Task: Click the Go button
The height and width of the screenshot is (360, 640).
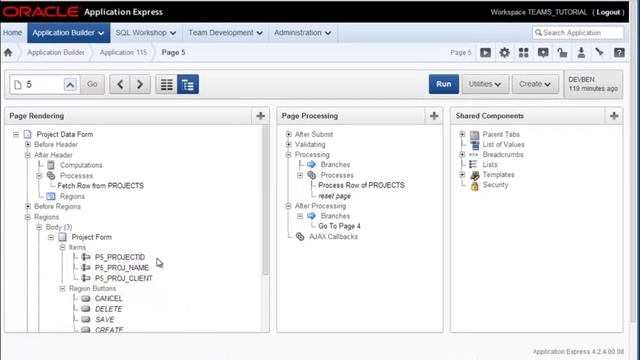Action: pos(92,84)
